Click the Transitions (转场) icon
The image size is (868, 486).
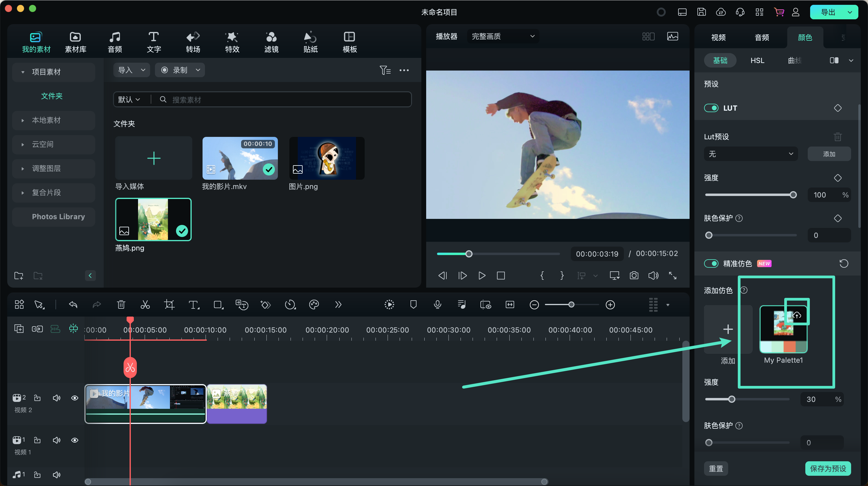tap(193, 42)
